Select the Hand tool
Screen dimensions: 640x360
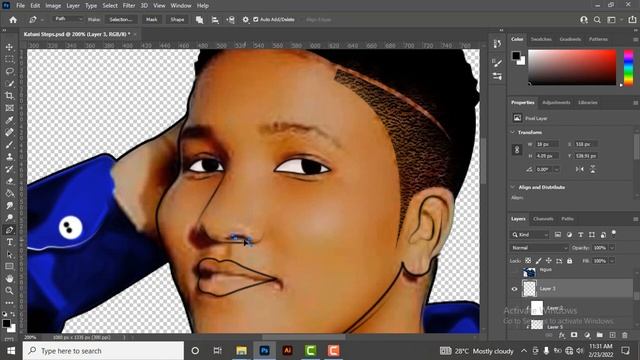9,279
